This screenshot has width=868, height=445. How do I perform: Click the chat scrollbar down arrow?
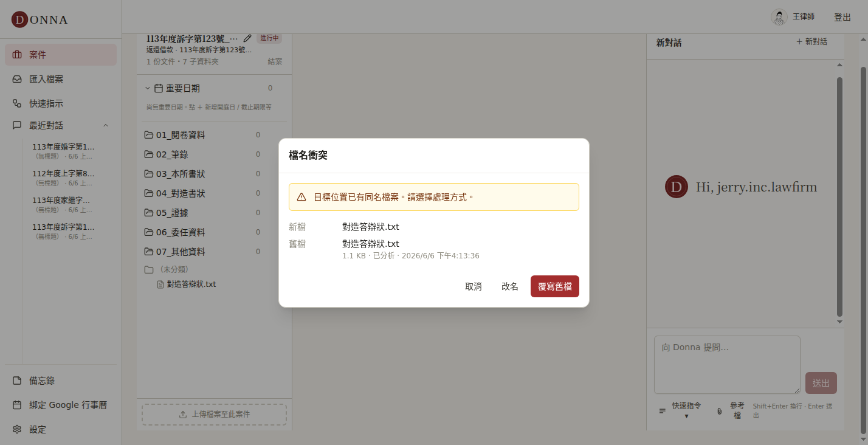point(840,322)
